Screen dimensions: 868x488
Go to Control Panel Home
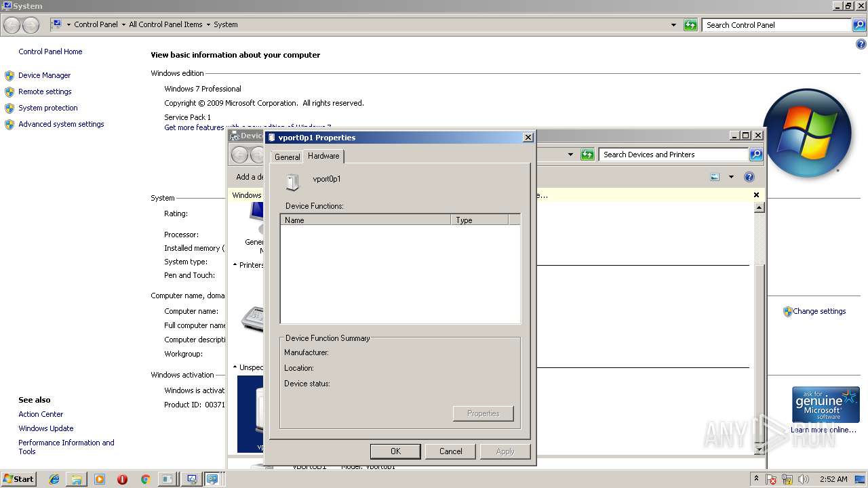pos(50,52)
